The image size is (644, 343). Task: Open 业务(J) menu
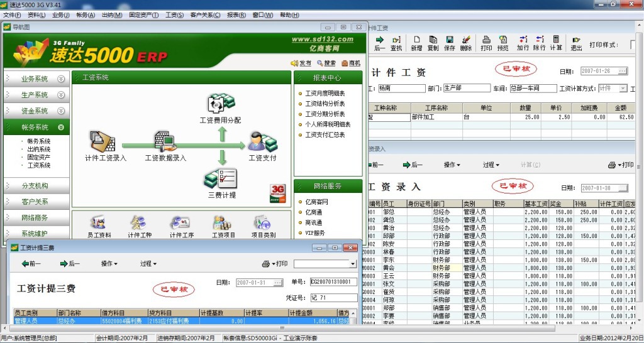click(x=61, y=15)
